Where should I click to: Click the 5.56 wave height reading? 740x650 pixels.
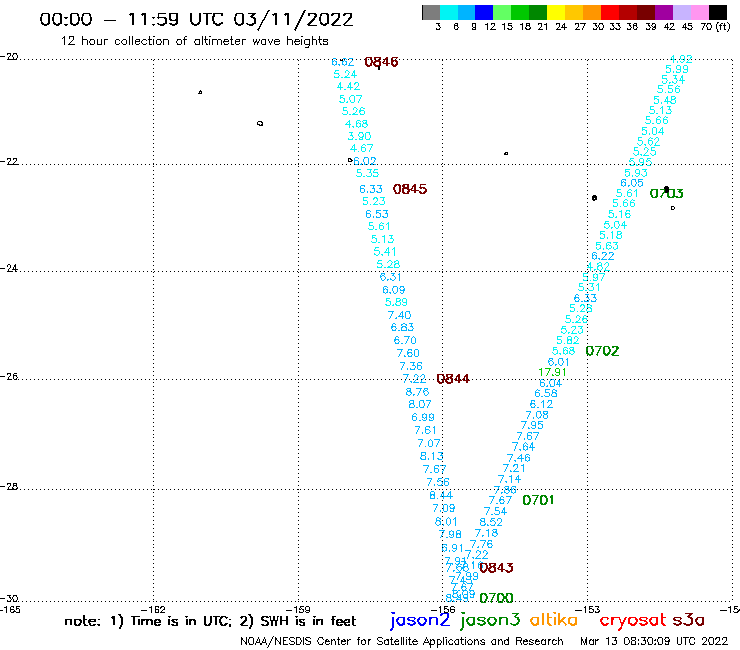click(669, 89)
